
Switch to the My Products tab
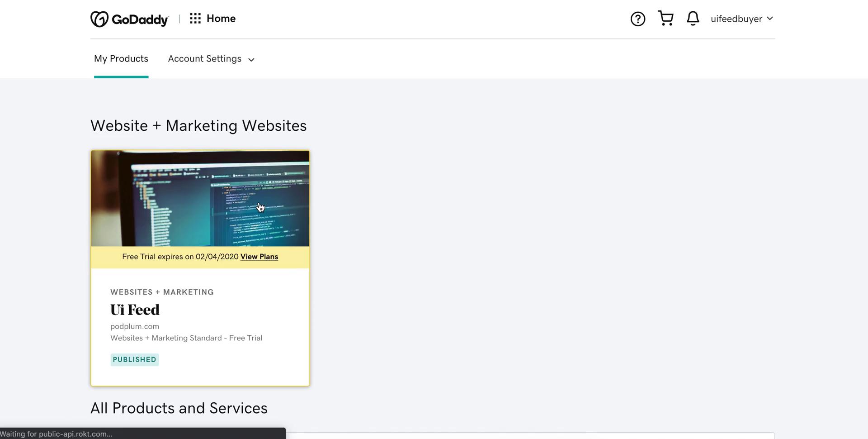tap(121, 59)
